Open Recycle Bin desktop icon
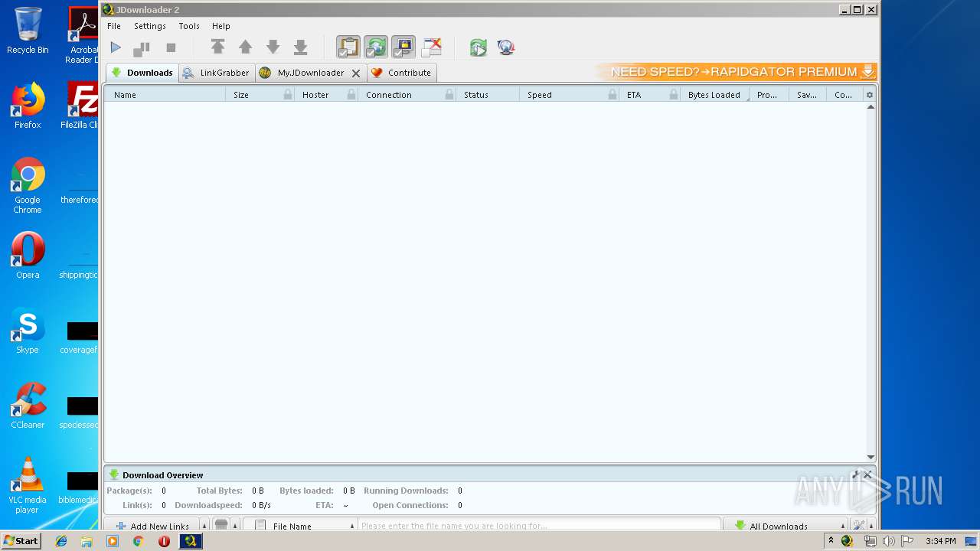 [28, 31]
